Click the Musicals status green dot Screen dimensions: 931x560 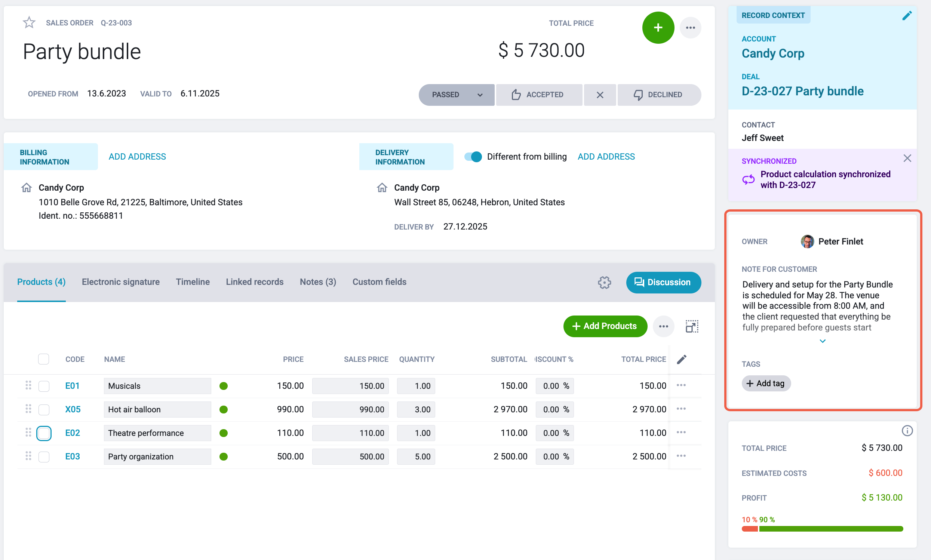(224, 386)
